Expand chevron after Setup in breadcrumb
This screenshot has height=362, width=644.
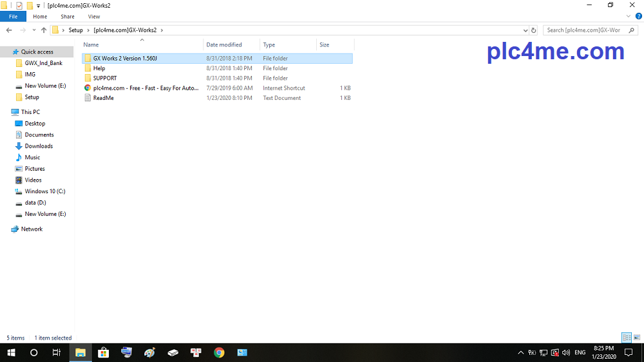tap(88, 30)
